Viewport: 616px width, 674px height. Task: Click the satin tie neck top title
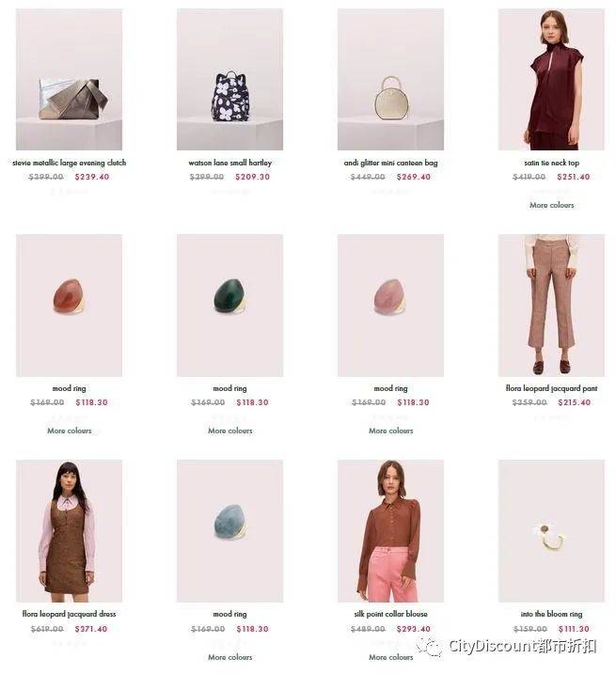[x=551, y=163]
